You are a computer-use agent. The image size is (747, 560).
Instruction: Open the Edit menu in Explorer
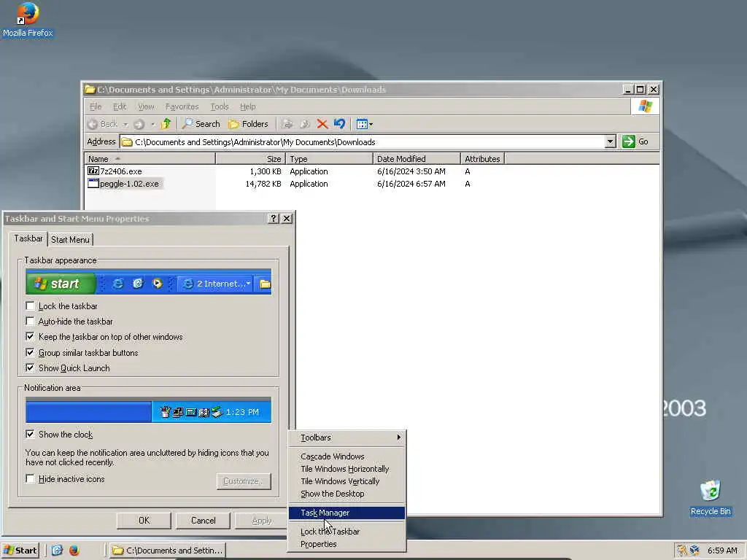click(120, 106)
